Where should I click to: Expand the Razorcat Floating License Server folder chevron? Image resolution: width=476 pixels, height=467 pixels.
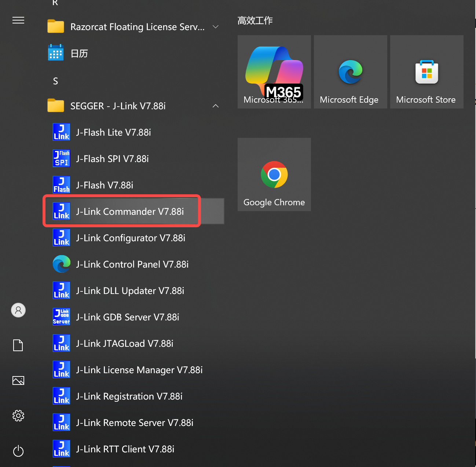pyautogui.click(x=216, y=27)
